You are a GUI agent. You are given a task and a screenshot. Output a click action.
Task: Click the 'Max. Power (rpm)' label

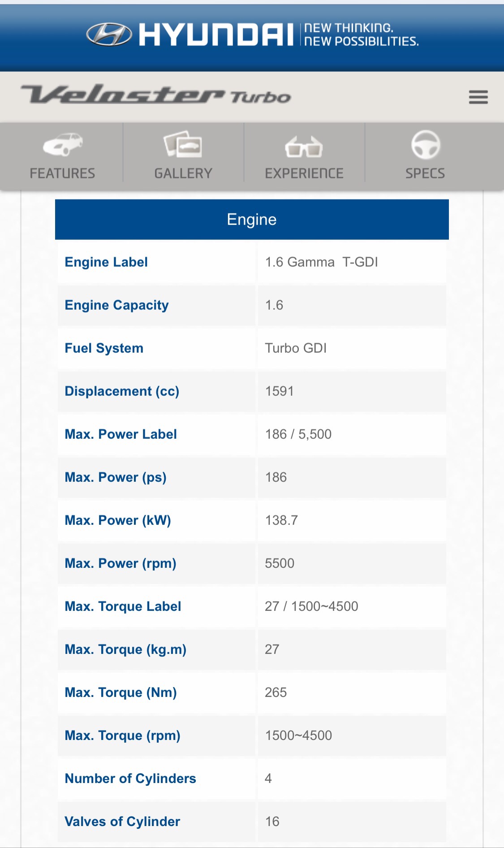point(121,563)
